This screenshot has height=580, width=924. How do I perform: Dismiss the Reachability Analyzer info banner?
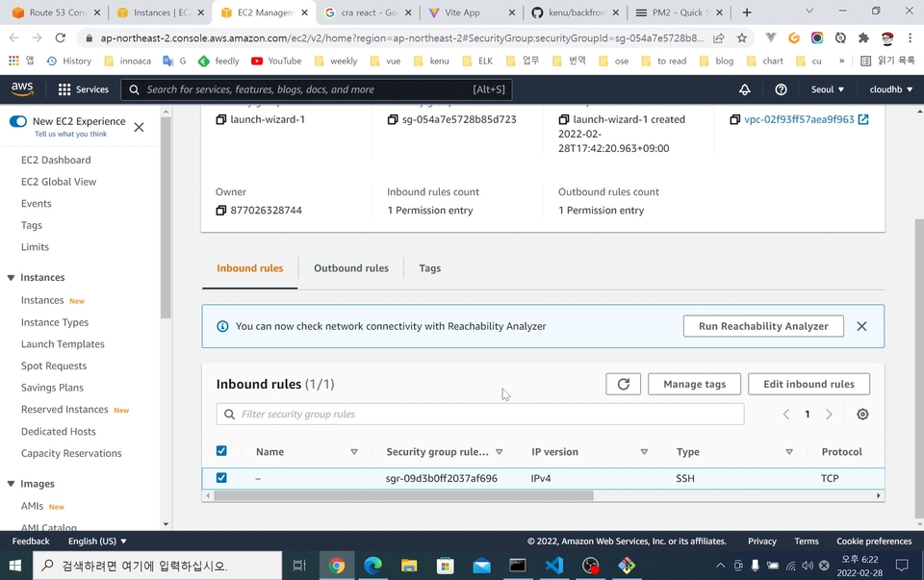pyautogui.click(x=861, y=326)
